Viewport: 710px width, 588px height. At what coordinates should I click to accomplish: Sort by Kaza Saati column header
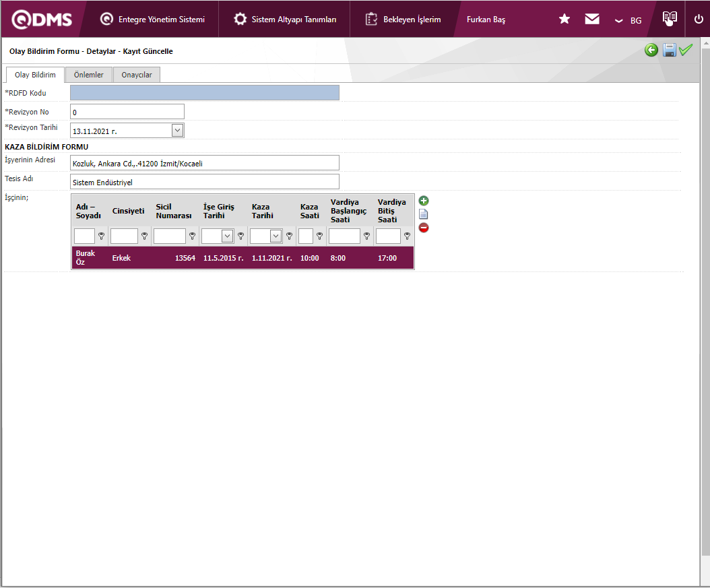(x=310, y=211)
